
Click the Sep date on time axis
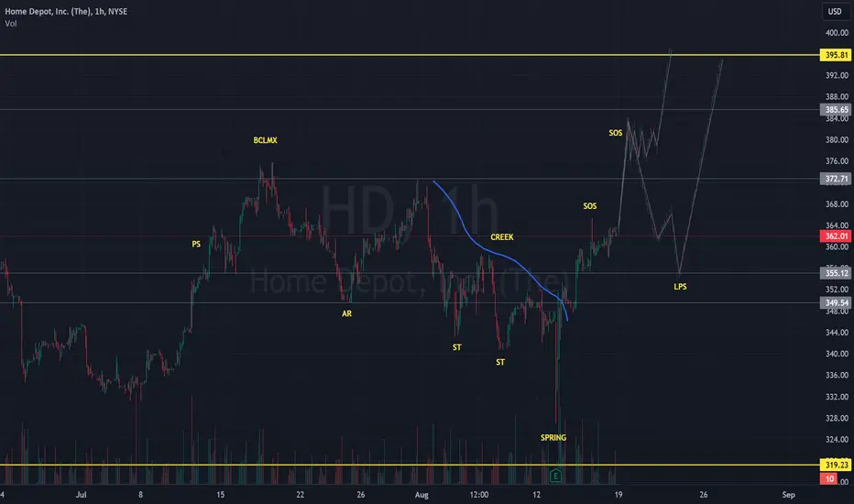[x=788, y=495]
